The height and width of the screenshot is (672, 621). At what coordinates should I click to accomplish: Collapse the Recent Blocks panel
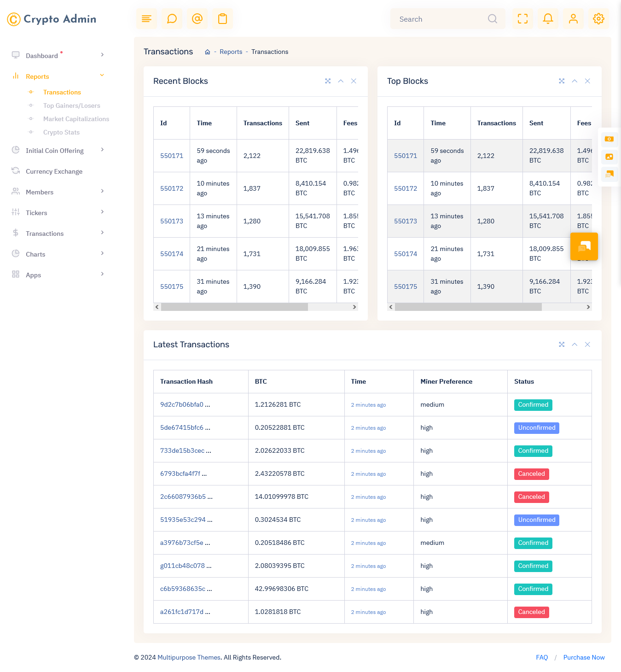[x=341, y=81]
